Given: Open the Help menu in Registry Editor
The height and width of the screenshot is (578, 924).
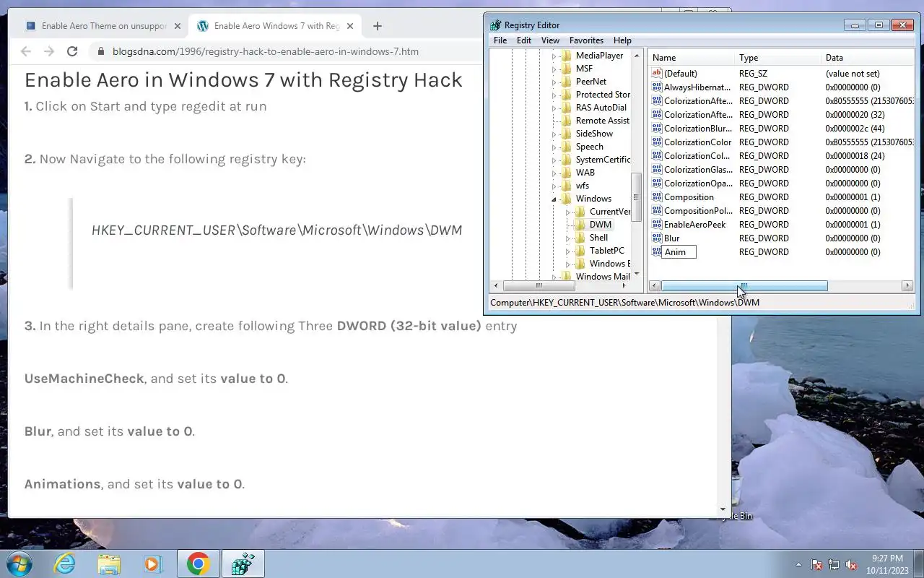Looking at the screenshot, I should pos(622,40).
